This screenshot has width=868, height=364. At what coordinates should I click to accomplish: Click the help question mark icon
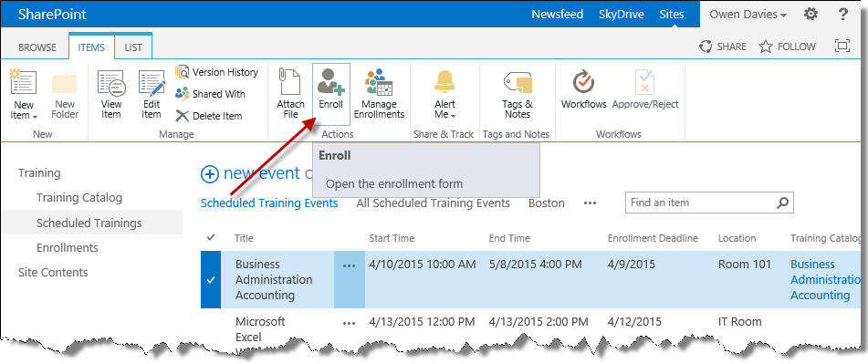843,15
